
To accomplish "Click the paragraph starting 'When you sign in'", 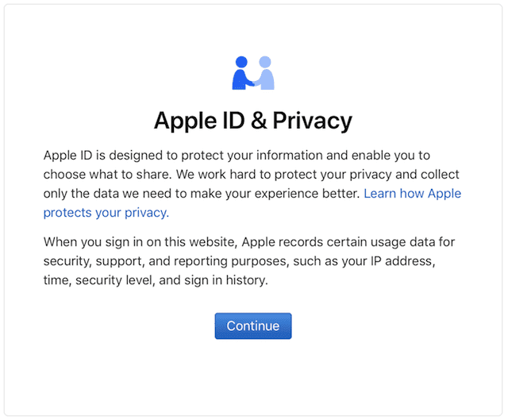I will (238, 260).
